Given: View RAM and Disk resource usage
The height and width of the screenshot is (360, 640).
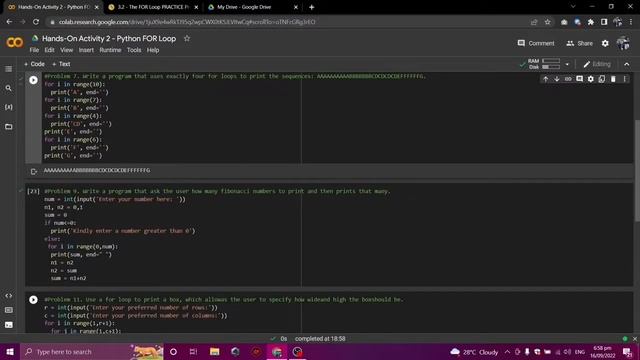Looking at the screenshot, I should 544,64.
